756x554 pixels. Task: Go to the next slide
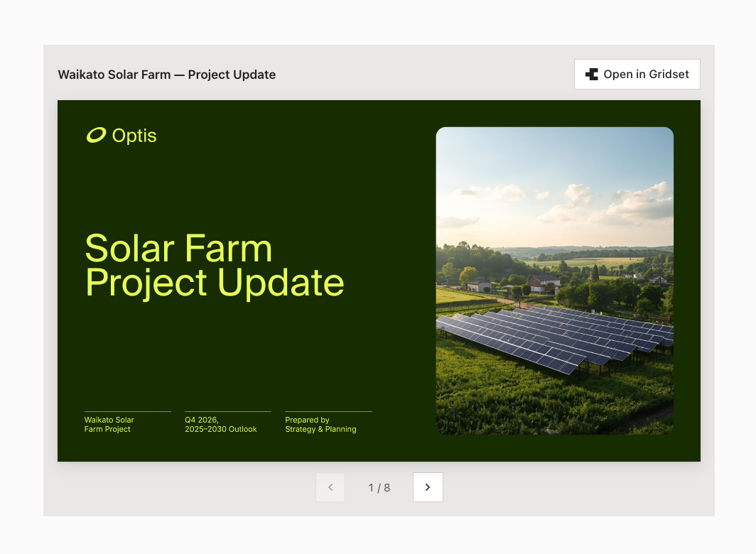[x=428, y=487]
